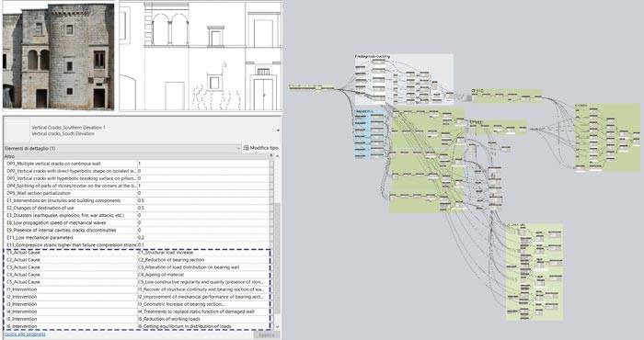Viewport: 644px width, 340px height.
Task: Open the type selector dropdown arrow
Action: pyautogui.click(x=278, y=130)
